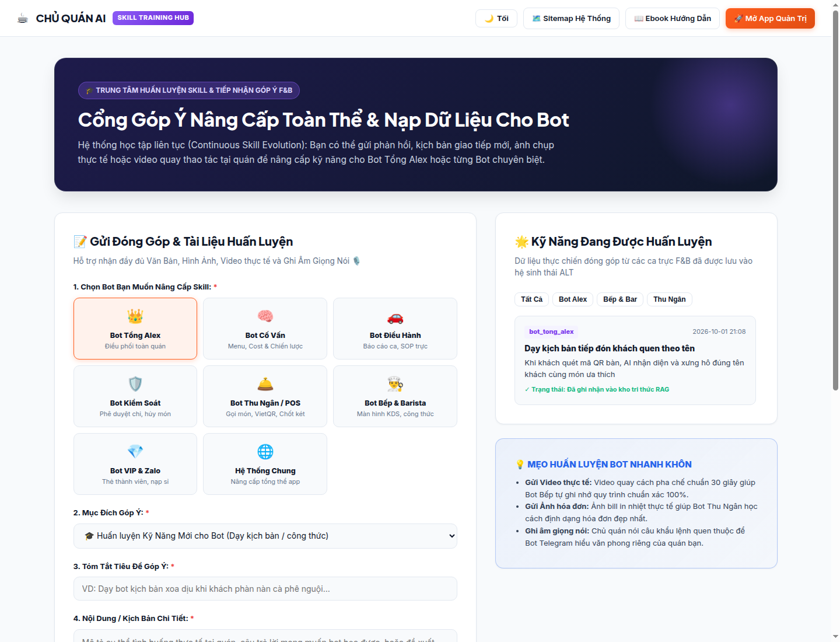Click the microphone icon beside Ghi Âm Giọng Nói
Screen dimensions: 840x642
[x=356, y=261]
